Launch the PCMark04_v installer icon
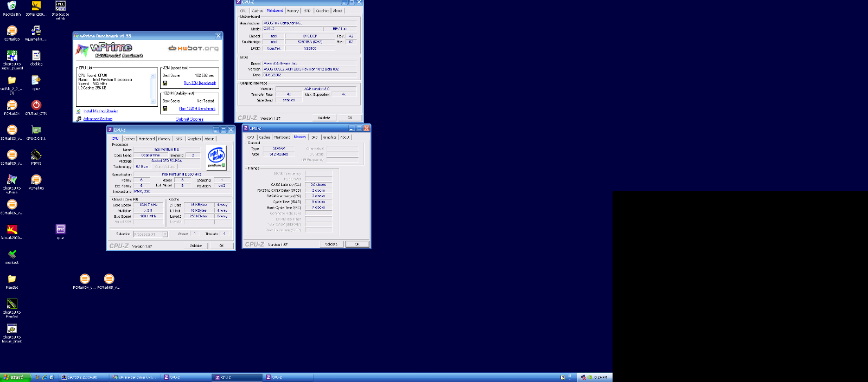Screen dimensions: 868x382 coord(85,281)
